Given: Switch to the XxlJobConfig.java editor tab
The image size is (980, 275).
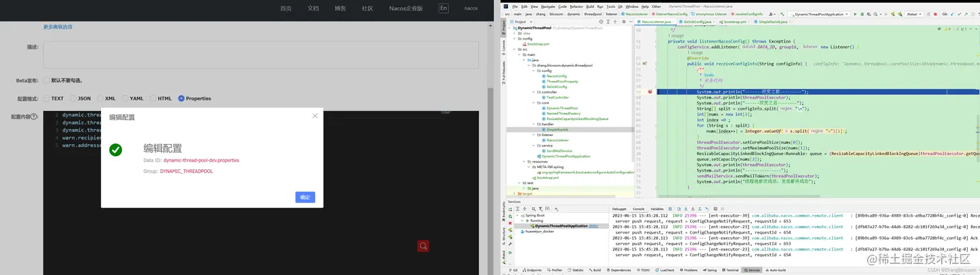Looking at the screenshot, I should pyautogui.click(x=699, y=22).
